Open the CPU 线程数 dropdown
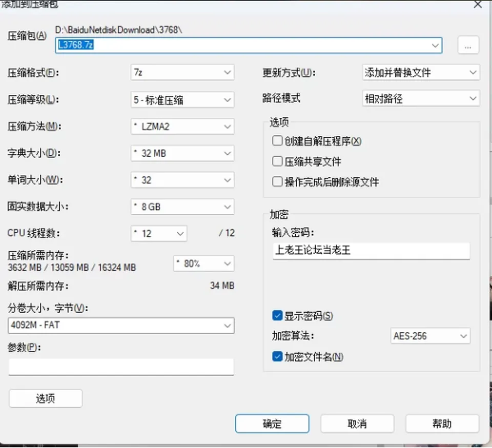Viewport: 492px width, 448px height. (x=159, y=233)
